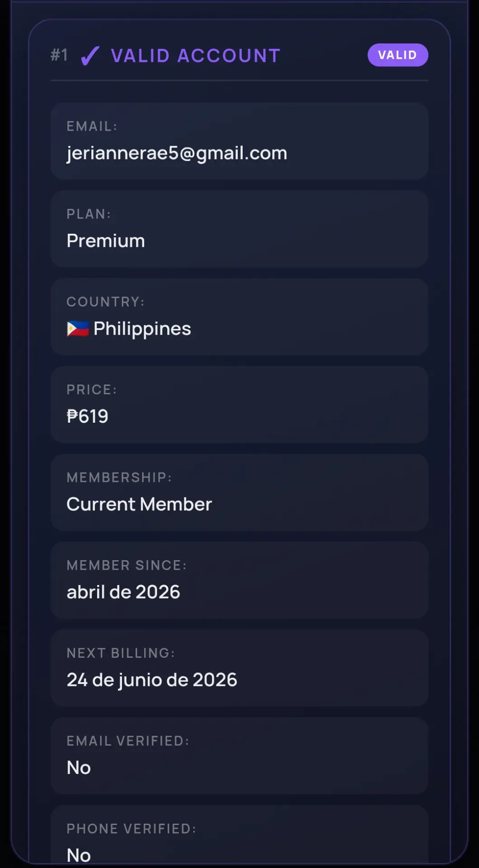
Task: Select the ₱619 price value
Action: (x=88, y=416)
